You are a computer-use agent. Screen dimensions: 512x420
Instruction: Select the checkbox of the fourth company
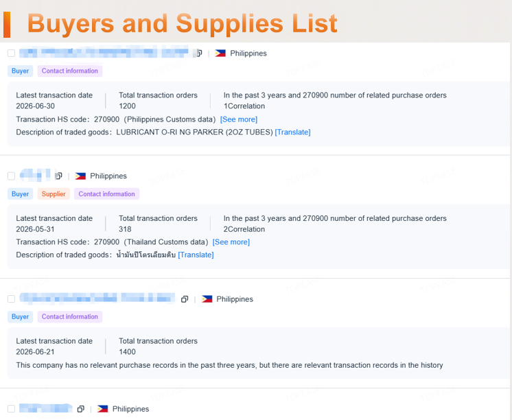click(11, 409)
